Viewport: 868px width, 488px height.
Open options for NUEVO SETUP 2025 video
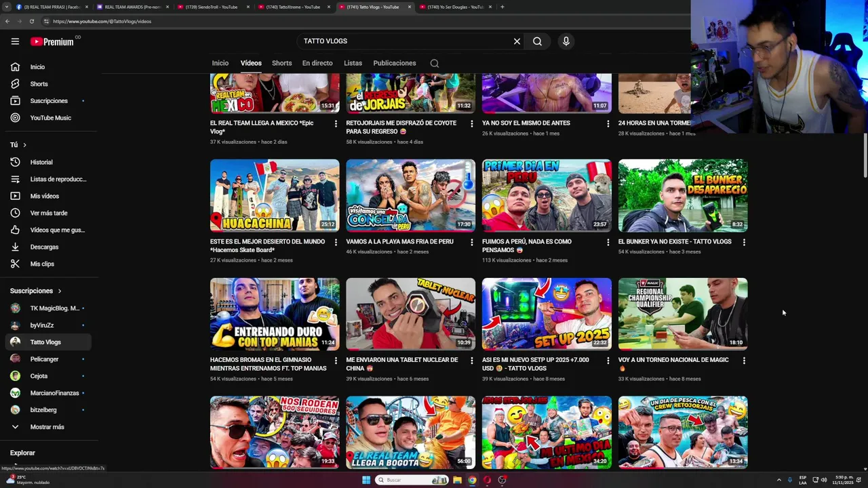click(x=608, y=361)
